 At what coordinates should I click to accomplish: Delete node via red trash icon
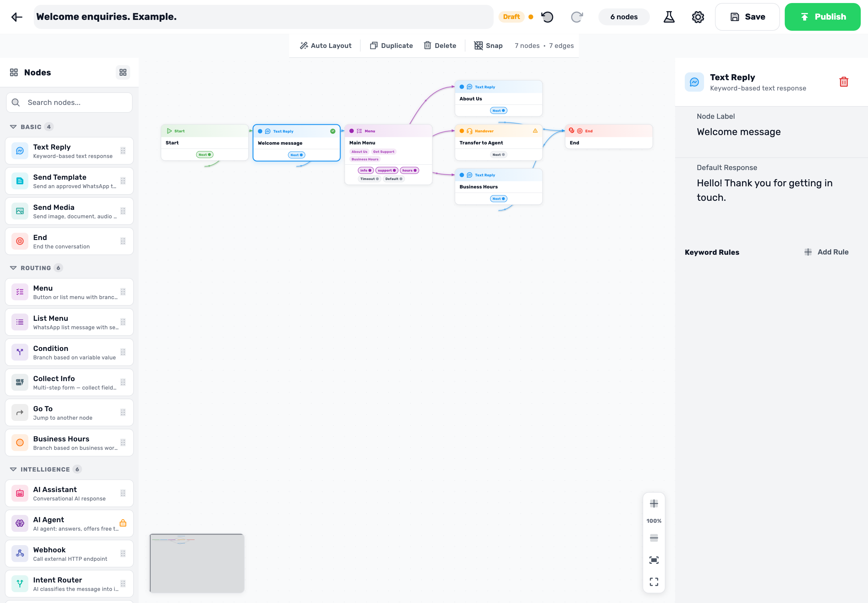[844, 82]
